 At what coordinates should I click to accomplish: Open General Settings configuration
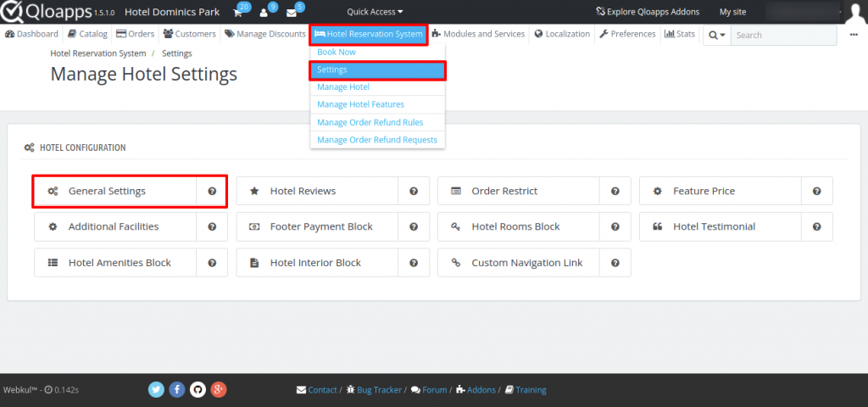115,191
